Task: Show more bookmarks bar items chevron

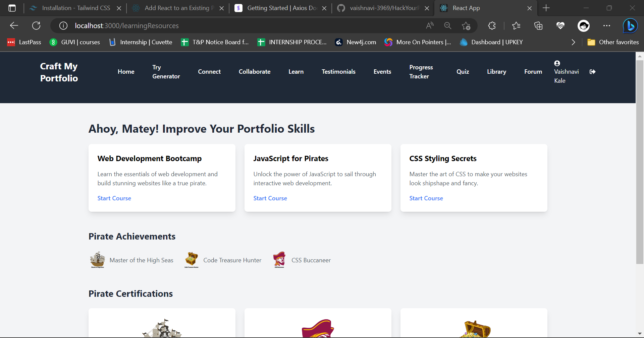Action: [x=573, y=42]
